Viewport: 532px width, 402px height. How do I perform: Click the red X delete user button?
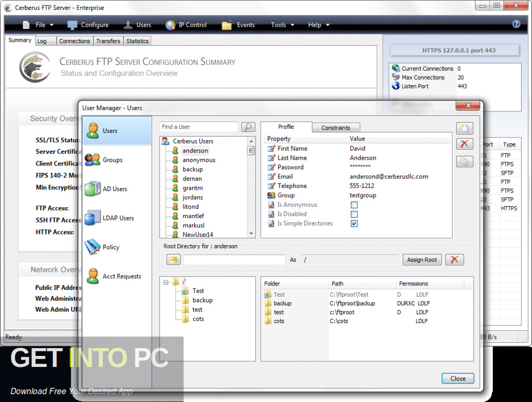click(465, 144)
